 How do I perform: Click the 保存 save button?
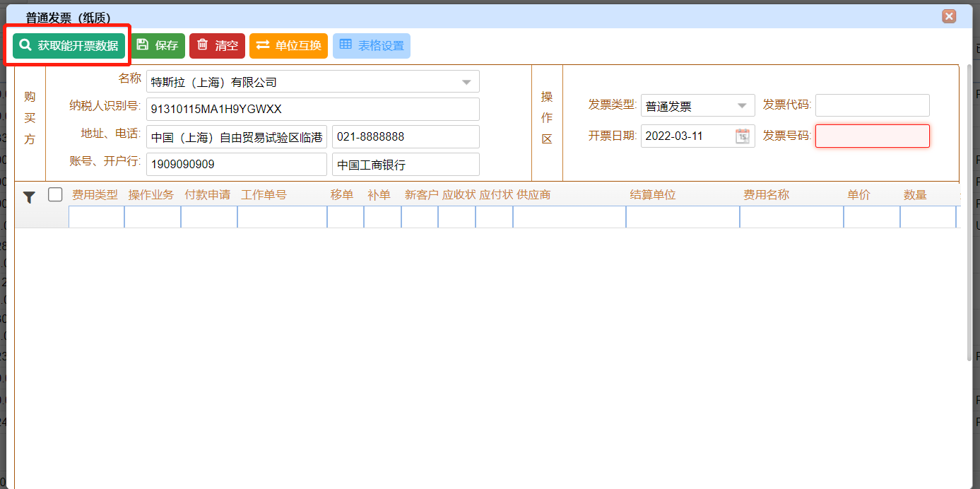[x=158, y=46]
